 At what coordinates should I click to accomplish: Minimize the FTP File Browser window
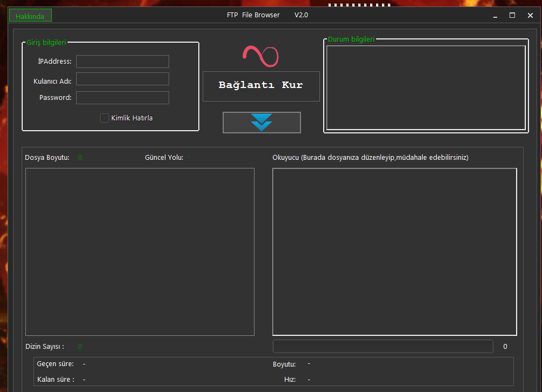[x=495, y=16]
